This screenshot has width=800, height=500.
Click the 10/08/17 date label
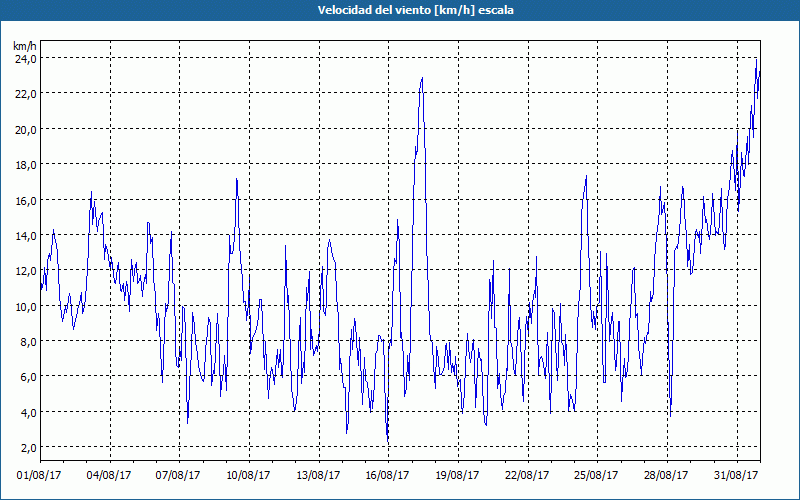[x=248, y=475]
